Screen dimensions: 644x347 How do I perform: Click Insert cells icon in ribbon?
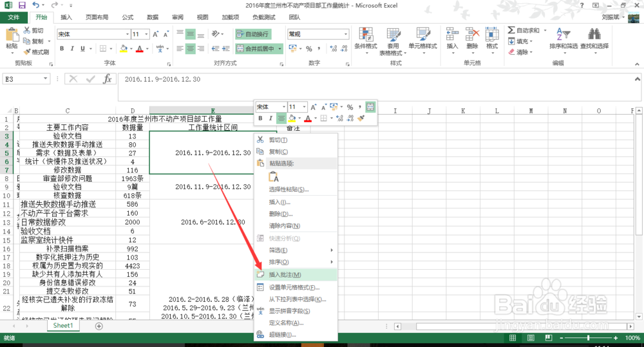[x=452, y=35]
